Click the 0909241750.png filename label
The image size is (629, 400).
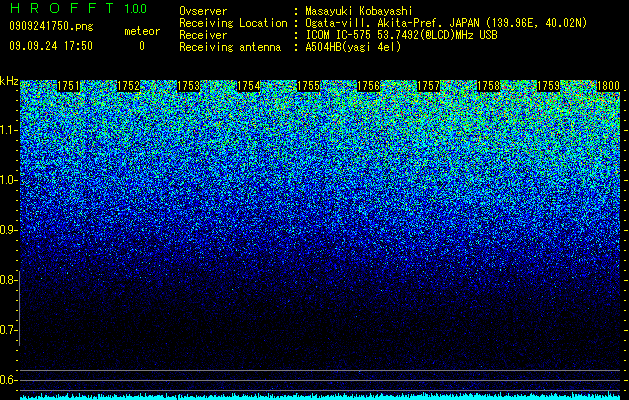pos(51,26)
